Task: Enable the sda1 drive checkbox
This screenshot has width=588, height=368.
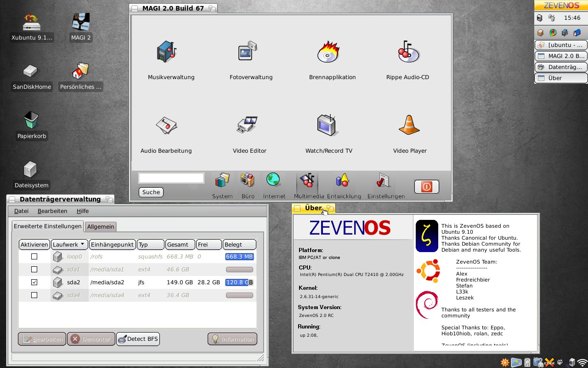Action: [x=34, y=270]
